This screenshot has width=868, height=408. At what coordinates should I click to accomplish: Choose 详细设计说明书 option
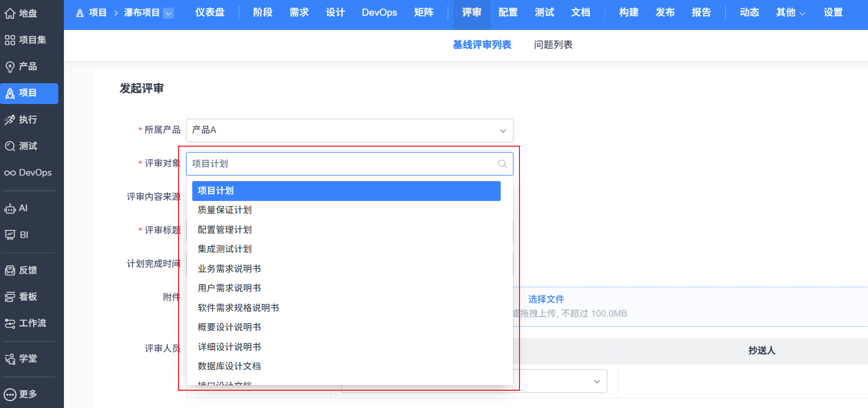(346, 347)
